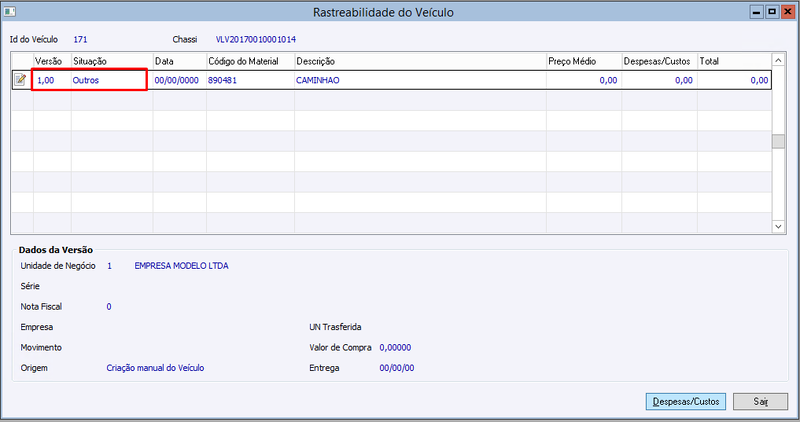Viewport: 800px width, 422px height.
Task: Maximize the Rastreabilidade do Veículo window
Action: click(772, 12)
